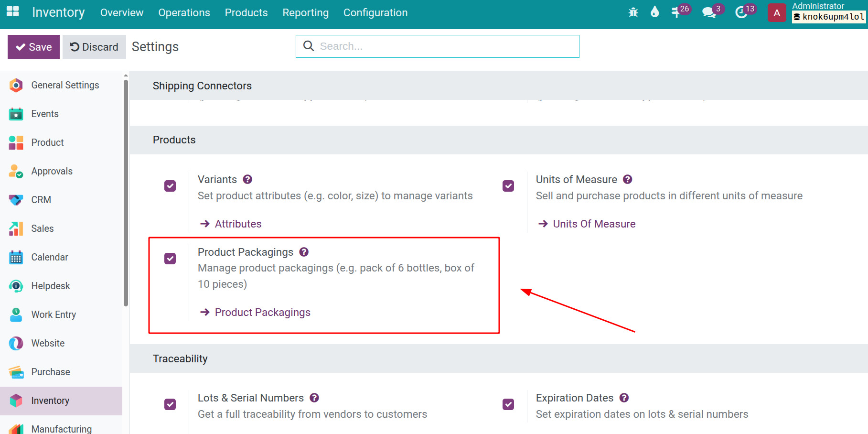The image size is (868, 434).
Task: Open the Configuration menu
Action: point(375,13)
